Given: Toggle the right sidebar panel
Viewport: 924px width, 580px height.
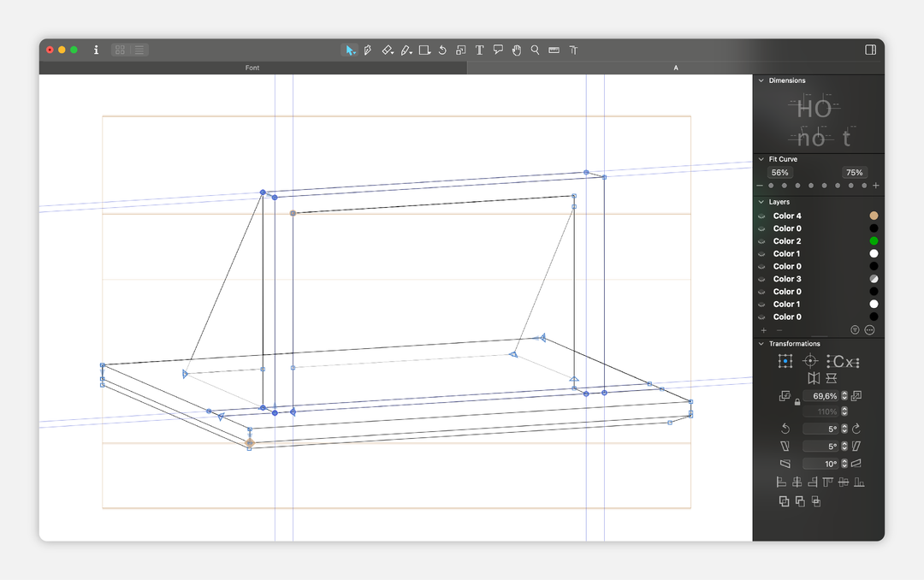Looking at the screenshot, I should point(870,50).
